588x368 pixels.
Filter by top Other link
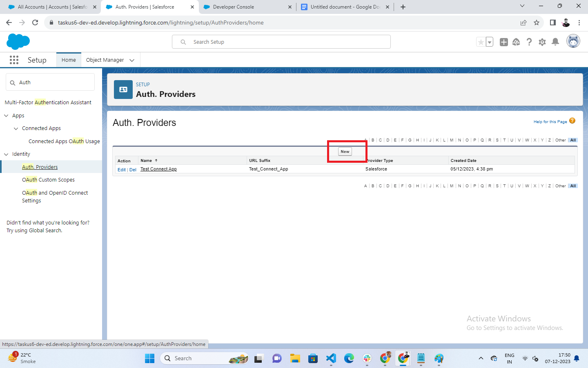tap(561, 140)
